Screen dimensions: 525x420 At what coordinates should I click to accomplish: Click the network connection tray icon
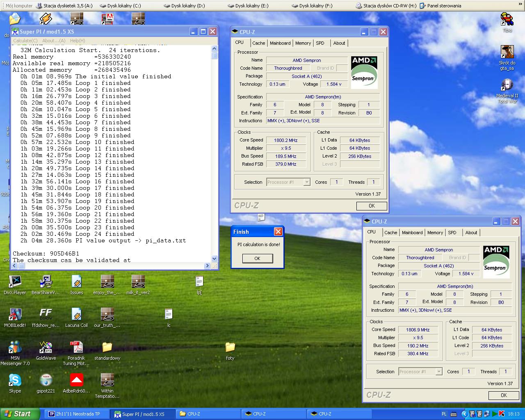tap(486, 414)
